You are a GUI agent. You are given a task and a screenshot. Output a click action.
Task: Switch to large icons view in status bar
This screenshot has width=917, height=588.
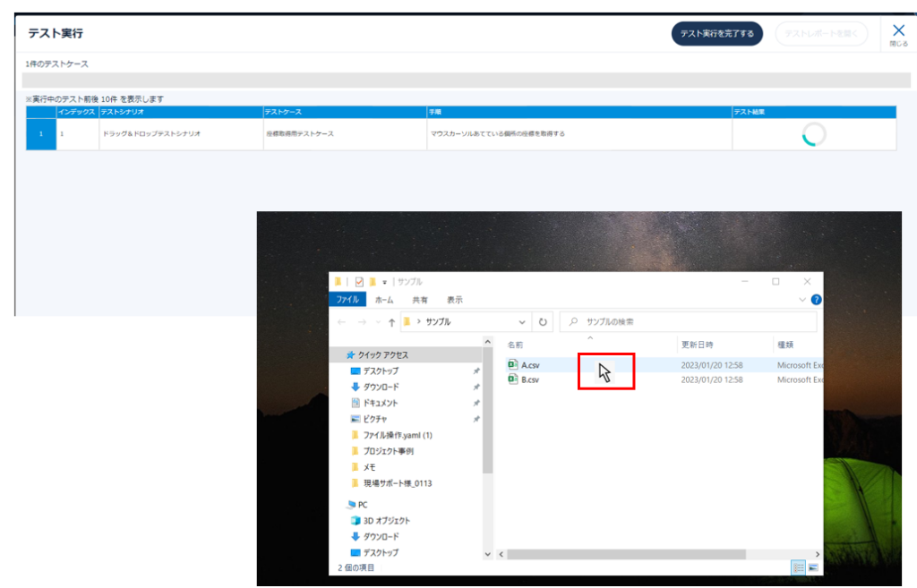click(x=813, y=567)
